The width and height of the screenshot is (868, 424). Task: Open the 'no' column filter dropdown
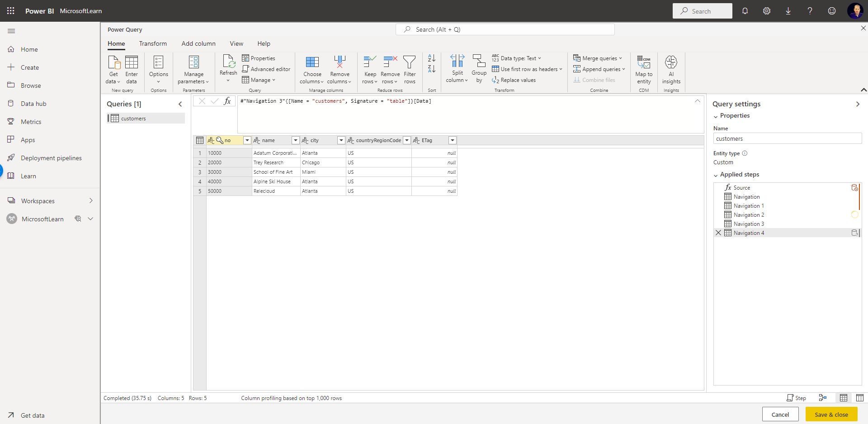pyautogui.click(x=247, y=140)
